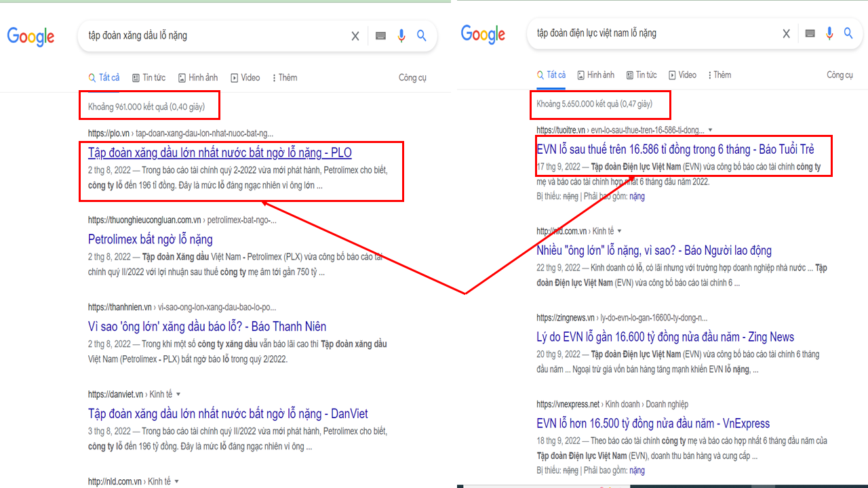Open virtual keyboard in the điện lực search box
Image resolution: width=868 pixels, height=488 pixels.
(x=810, y=33)
